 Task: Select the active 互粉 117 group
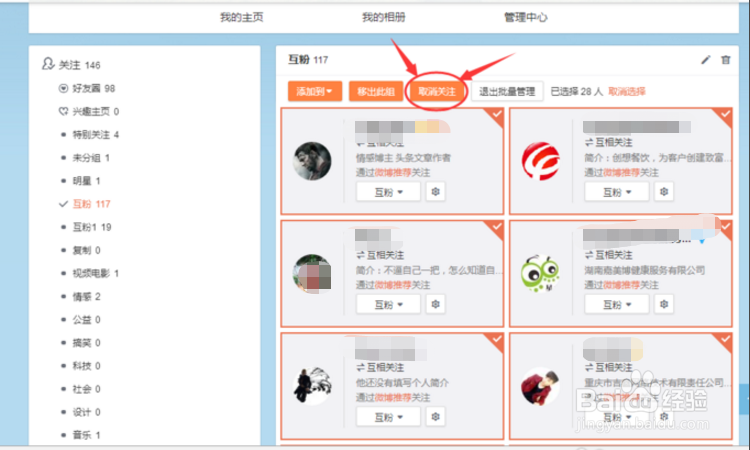[91, 204]
